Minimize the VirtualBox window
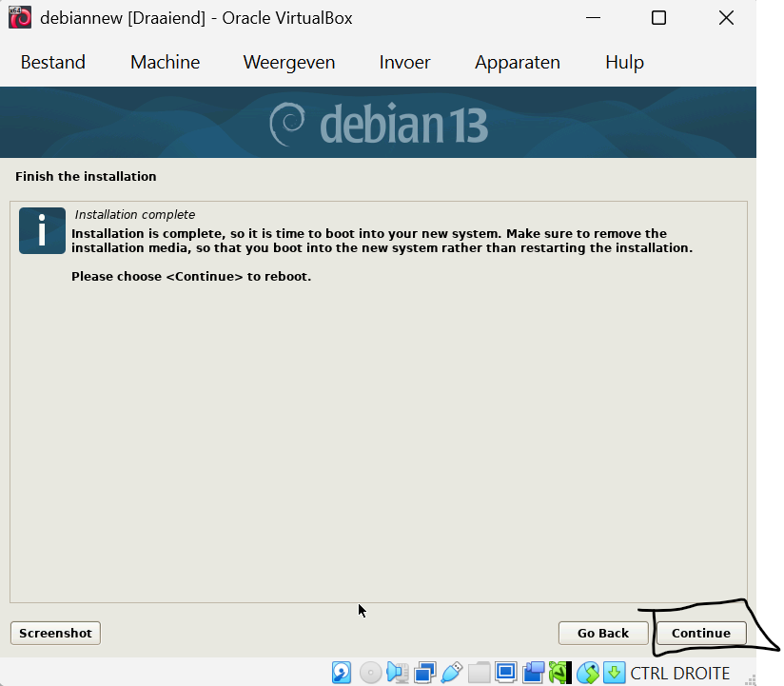The height and width of the screenshot is (686, 784). click(x=593, y=18)
